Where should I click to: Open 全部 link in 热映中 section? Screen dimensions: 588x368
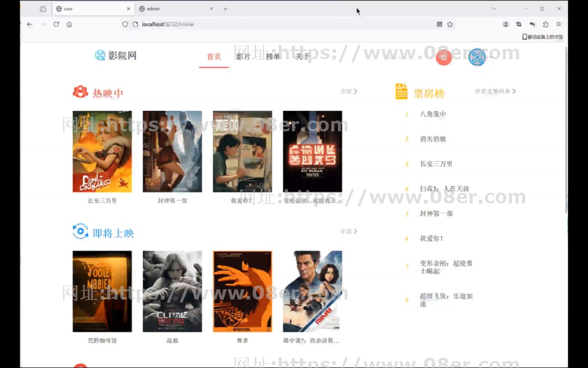tap(349, 91)
